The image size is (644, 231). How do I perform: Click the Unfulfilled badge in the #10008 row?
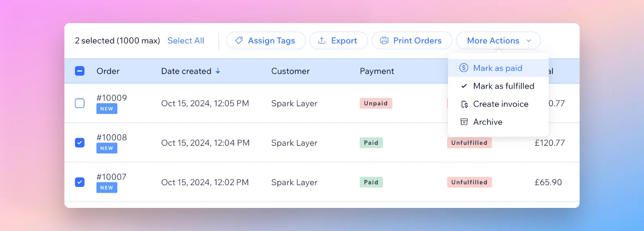point(469,143)
